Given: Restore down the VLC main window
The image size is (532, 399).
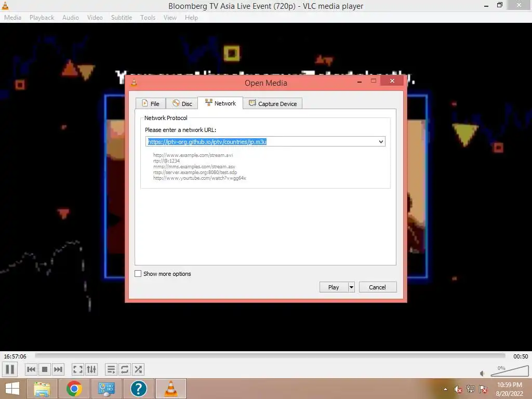Looking at the screenshot, I should tap(499, 5).
